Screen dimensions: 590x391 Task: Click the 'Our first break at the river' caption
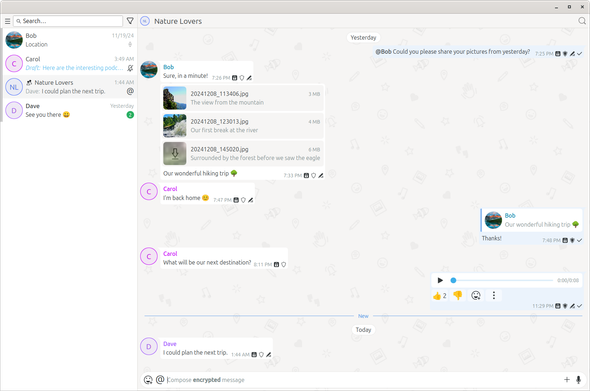(x=224, y=130)
